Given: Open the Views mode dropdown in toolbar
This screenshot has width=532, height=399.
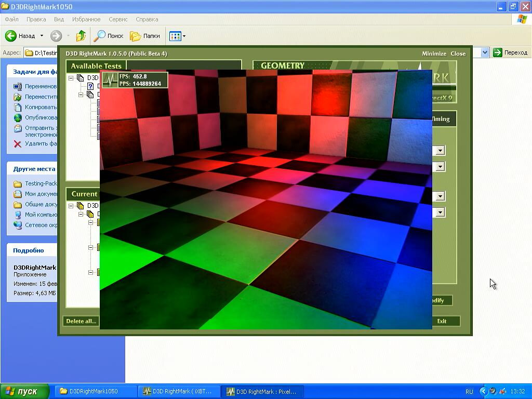Looking at the screenshot, I should (177, 36).
